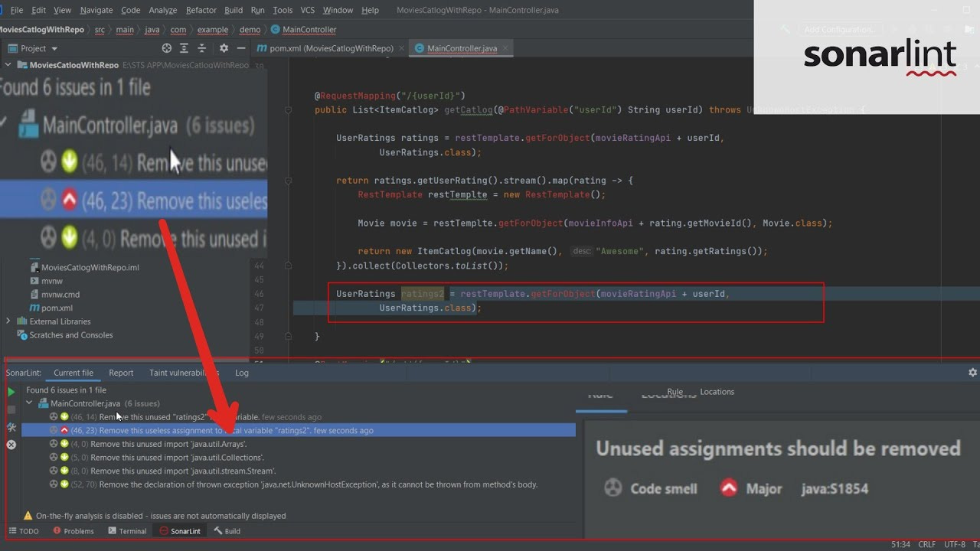Open Terminal tool window

tap(127, 531)
